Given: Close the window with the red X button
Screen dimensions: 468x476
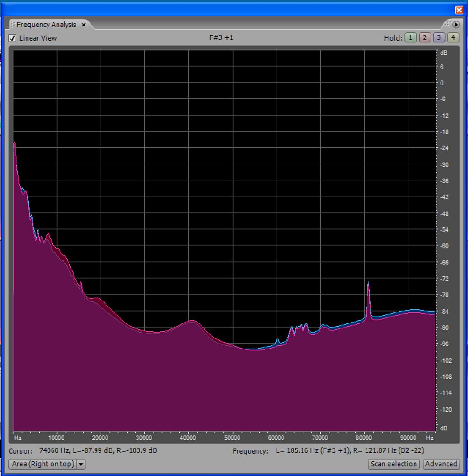Looking at the screenshot, I should [x=459, y=10].
